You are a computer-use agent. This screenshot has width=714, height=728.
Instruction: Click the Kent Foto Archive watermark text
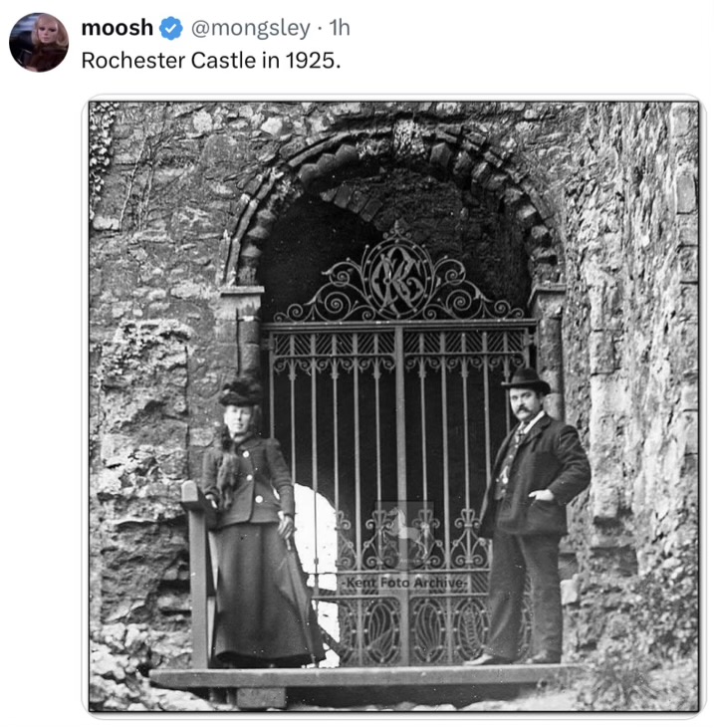(x=404, y=583)
